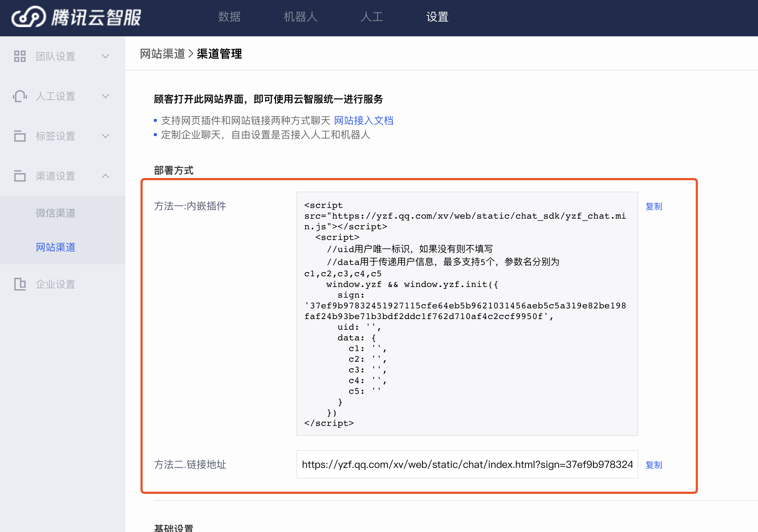Select the 设置 top tab
The height and width of the screenshot is (532, 758).
[437, 17]
